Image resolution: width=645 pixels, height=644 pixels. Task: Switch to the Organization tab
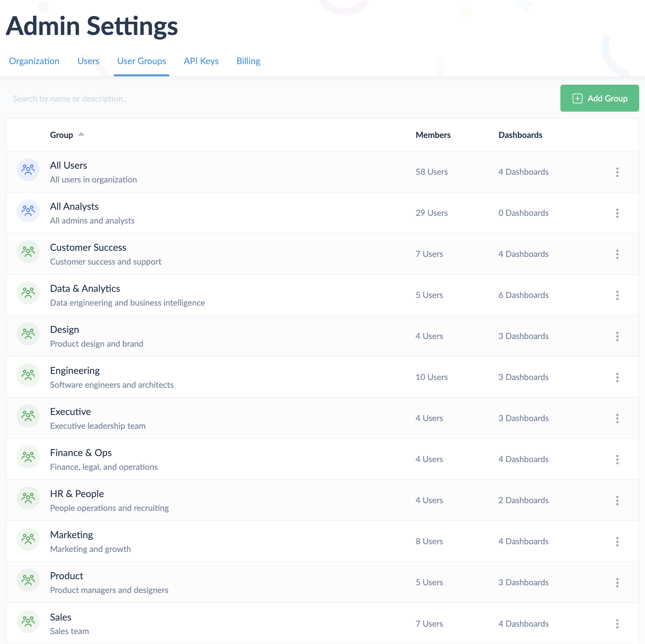pos(34,61)
